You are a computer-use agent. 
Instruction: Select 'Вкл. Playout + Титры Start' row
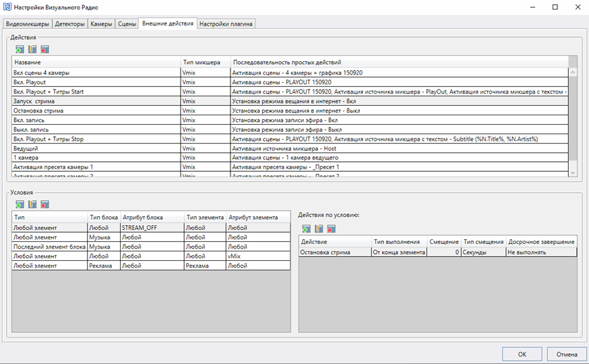290,91
